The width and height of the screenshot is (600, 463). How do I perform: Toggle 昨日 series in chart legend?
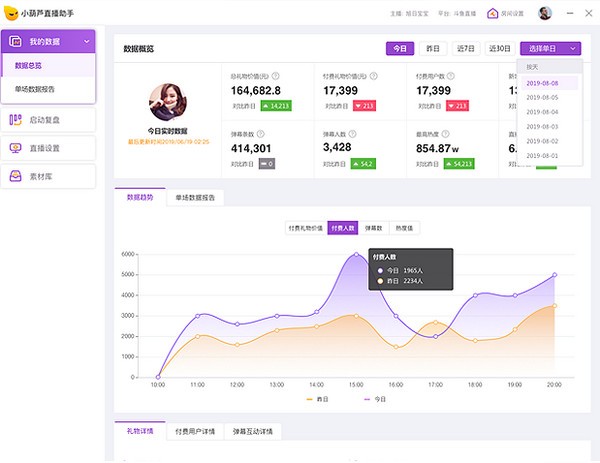coord(316,400)
